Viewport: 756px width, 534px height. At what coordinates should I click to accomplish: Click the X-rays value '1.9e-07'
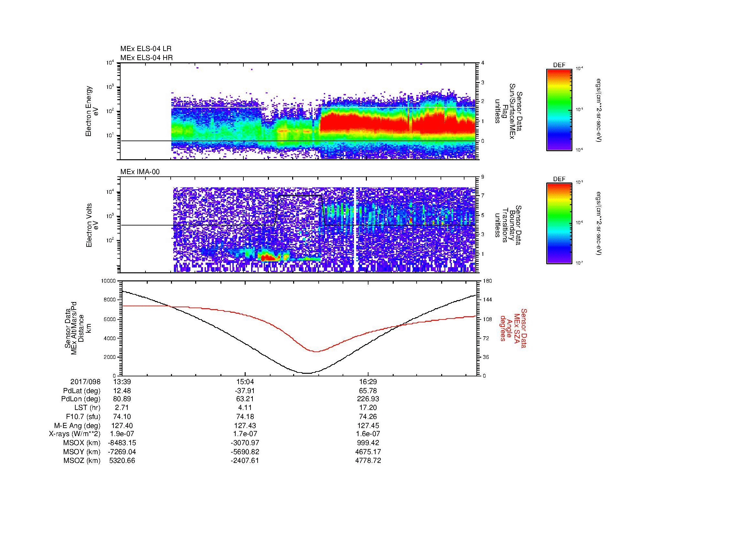122,434
